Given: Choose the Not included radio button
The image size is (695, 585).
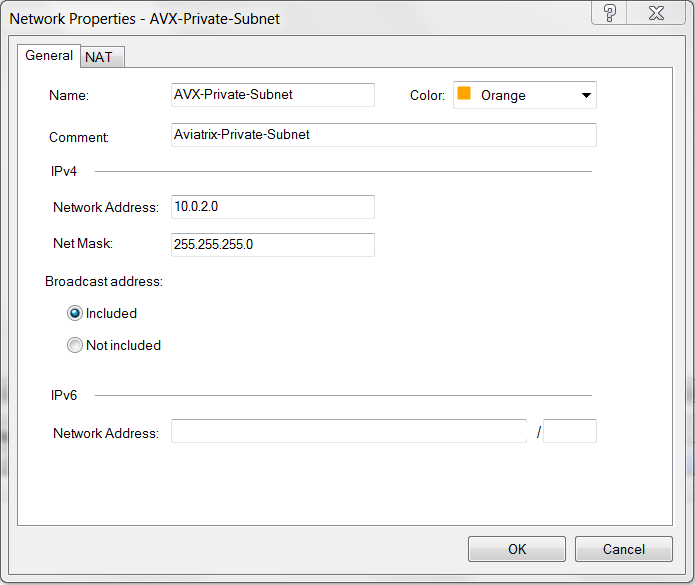Looking at the screenshot, I should tap(75, 345).
